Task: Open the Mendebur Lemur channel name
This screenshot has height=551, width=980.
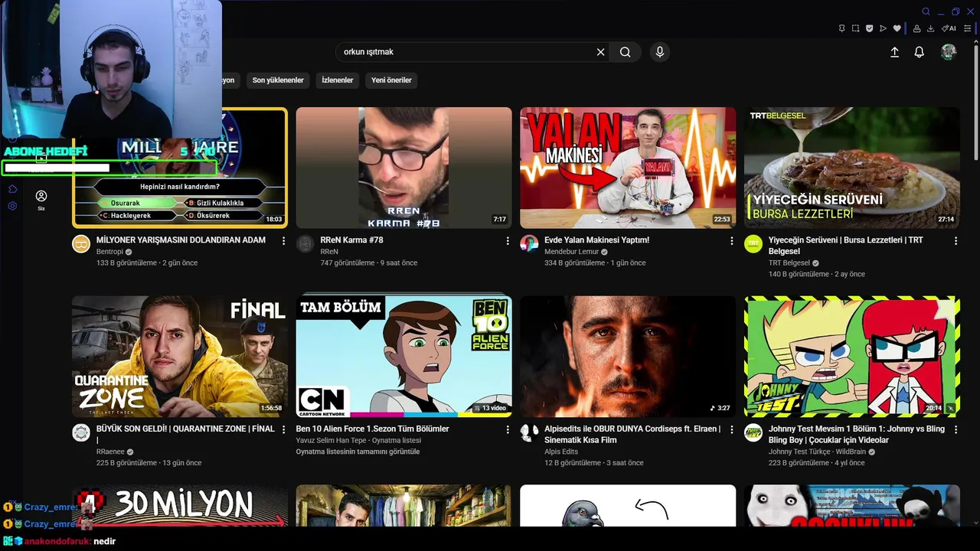Action: [x=571, y=252]
